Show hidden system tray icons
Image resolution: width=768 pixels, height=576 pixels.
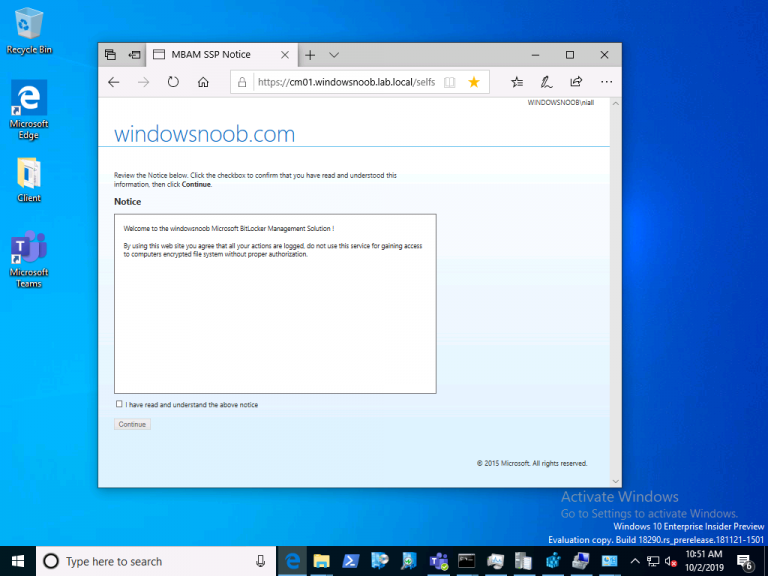coord(634,562)
